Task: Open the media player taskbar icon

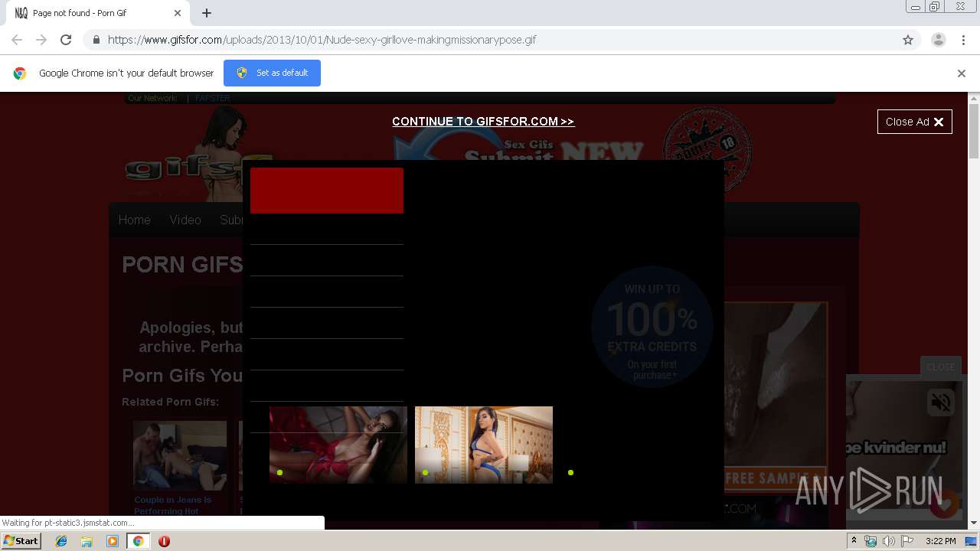Action: (113, 541)
